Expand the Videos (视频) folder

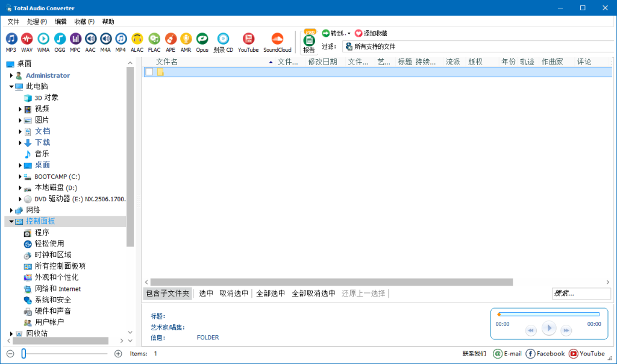(x=20, y=109)
